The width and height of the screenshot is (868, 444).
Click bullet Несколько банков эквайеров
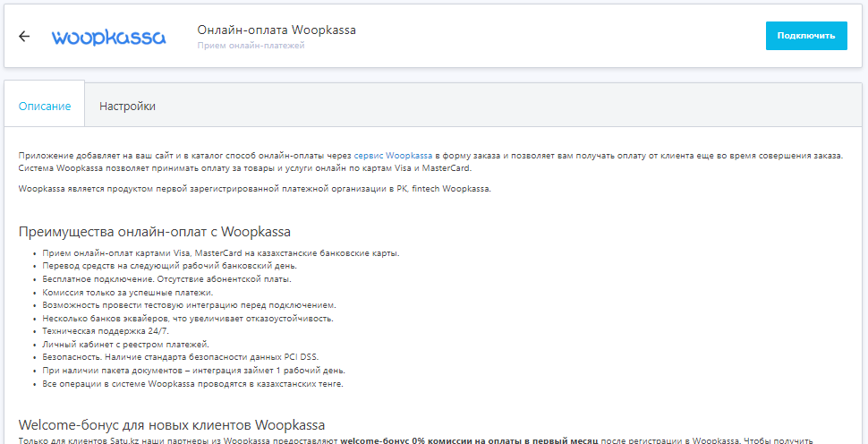(188, 319)
